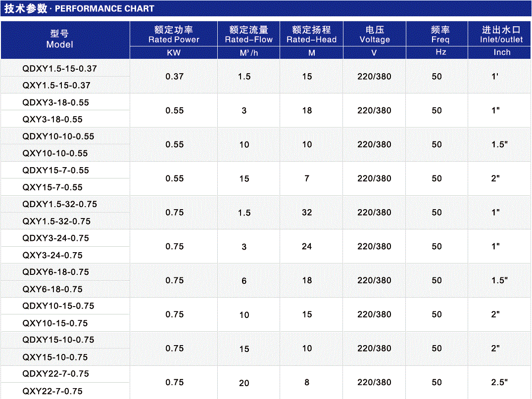Screen dimensions: 532x399
Task: Select the Rated-Flow column header
Action: 249,35
